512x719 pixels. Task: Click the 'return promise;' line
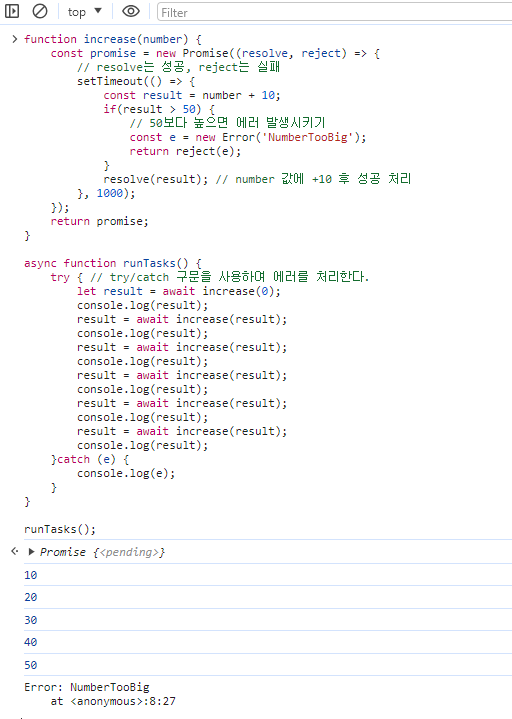click(99, 221)
